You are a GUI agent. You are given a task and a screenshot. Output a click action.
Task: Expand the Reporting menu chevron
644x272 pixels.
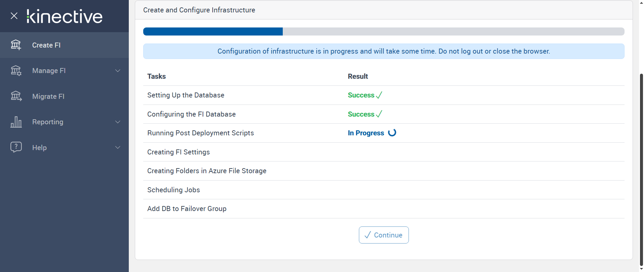click(118, 122)
